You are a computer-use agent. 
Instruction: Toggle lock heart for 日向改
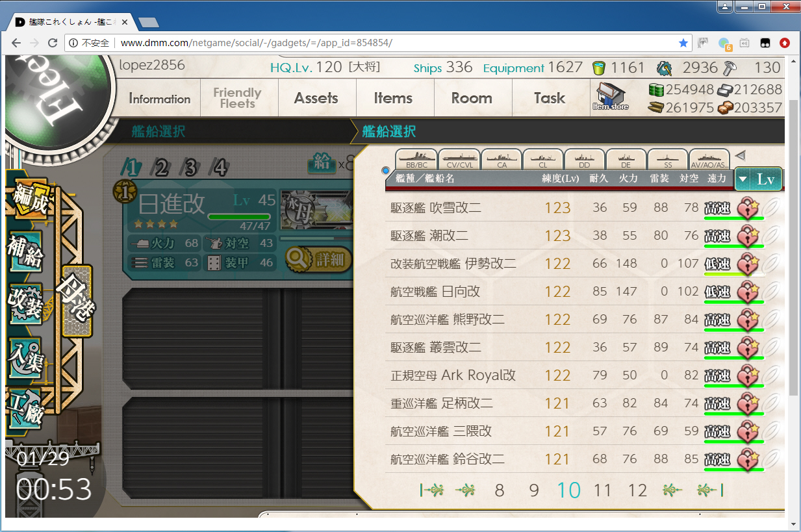click(x=749, y=292)
